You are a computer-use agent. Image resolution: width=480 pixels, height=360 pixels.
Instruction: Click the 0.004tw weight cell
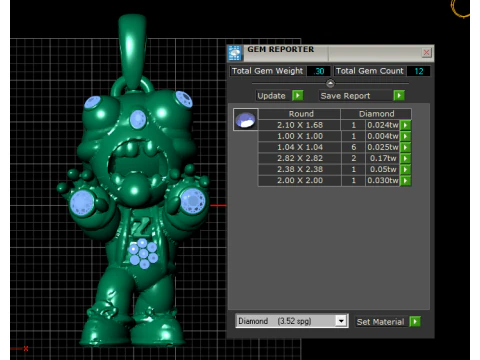click(x=383, y=136)
